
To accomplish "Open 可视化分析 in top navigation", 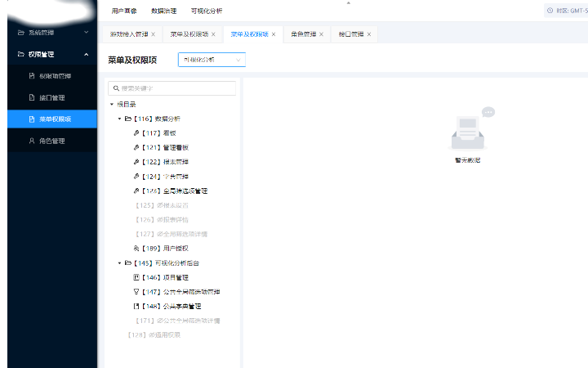I will [207, 11].
